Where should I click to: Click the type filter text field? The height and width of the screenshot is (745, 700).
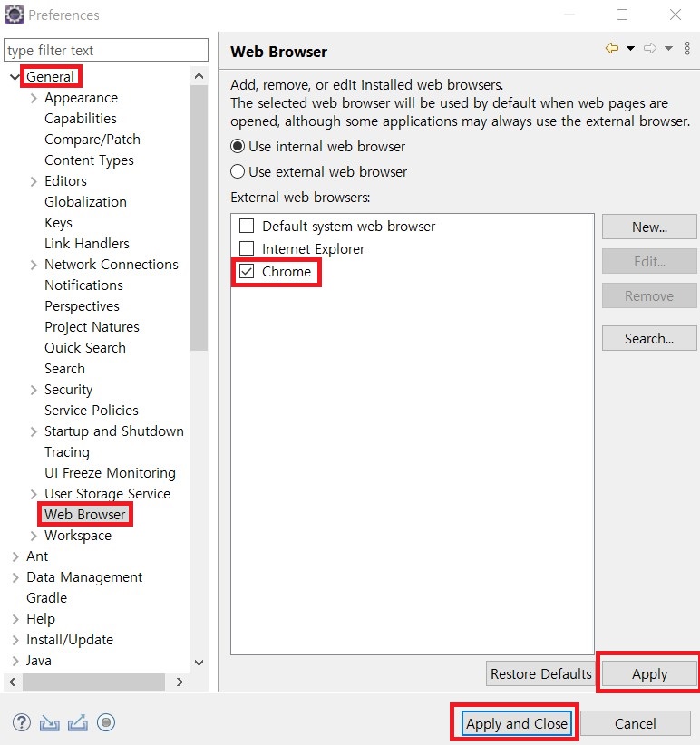tap(106, 50)
